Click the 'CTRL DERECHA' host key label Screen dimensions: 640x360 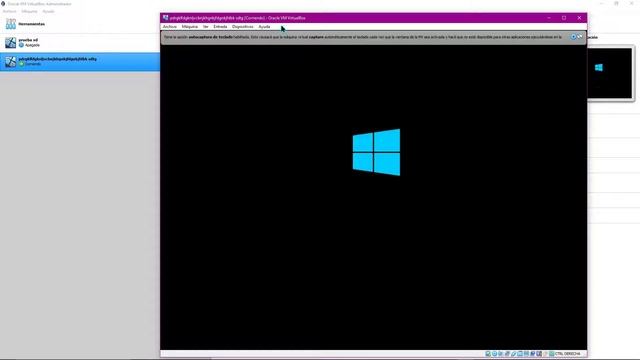(568, 353)
